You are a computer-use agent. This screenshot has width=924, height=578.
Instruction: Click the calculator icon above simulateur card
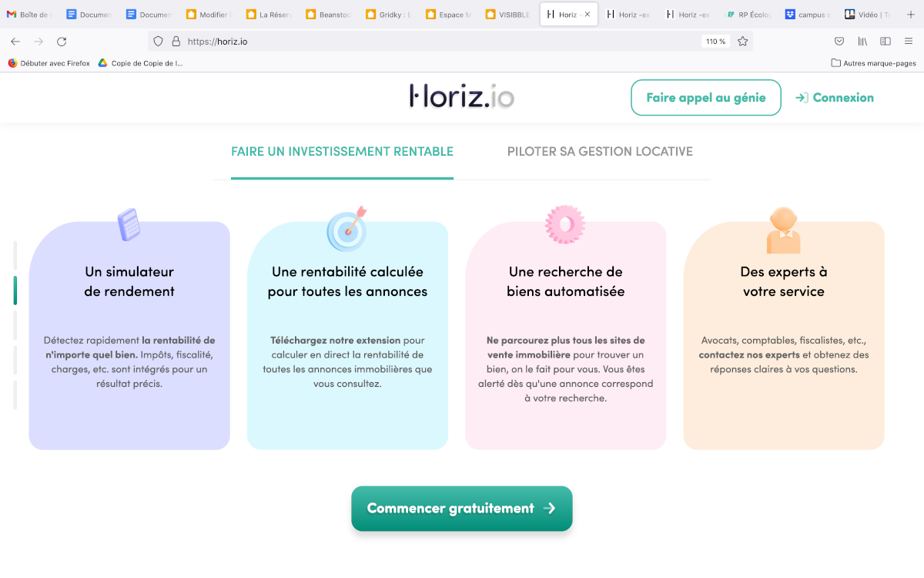[x=129, y=225]
